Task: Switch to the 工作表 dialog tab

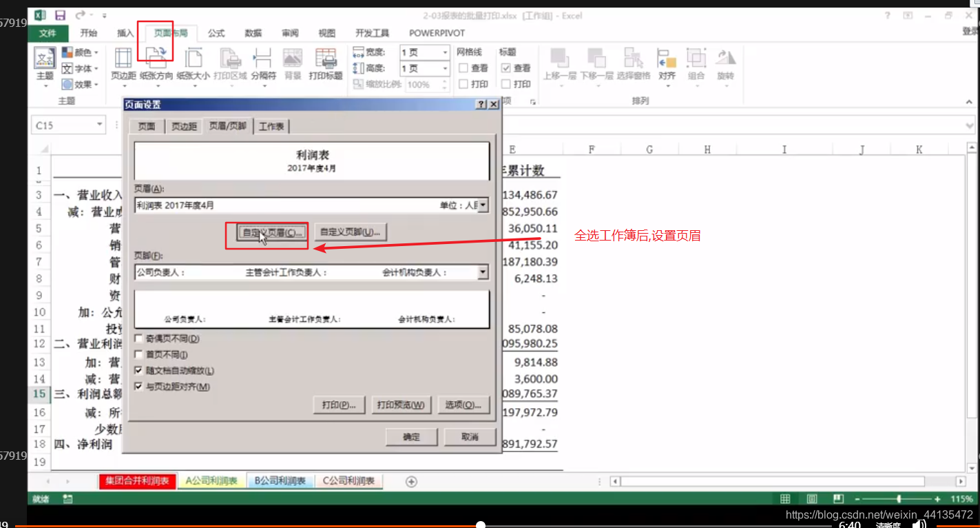Action: tap(271, 126)
